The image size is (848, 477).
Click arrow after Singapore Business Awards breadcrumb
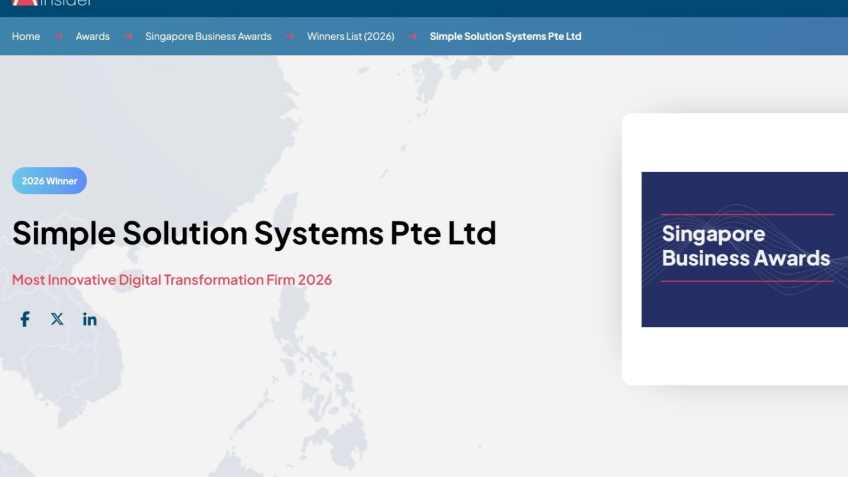[289, 37]
